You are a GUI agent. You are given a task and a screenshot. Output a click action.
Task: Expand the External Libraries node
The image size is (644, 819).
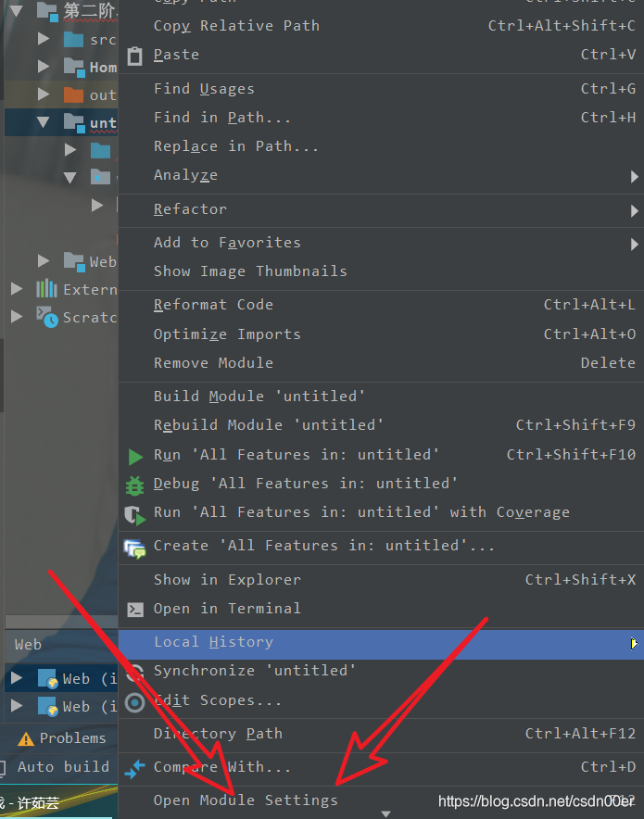[17, 289]
